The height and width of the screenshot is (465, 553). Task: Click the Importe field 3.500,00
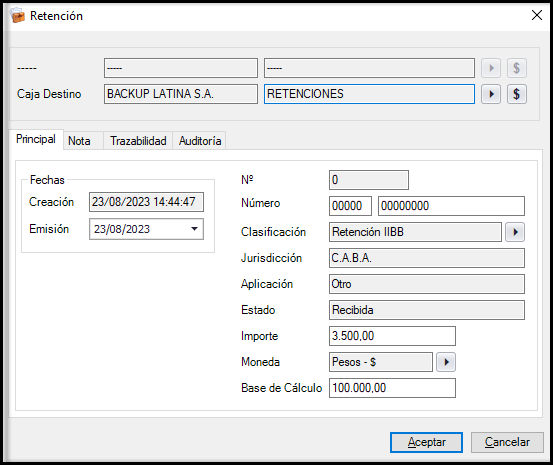click(x=392, y=336)
